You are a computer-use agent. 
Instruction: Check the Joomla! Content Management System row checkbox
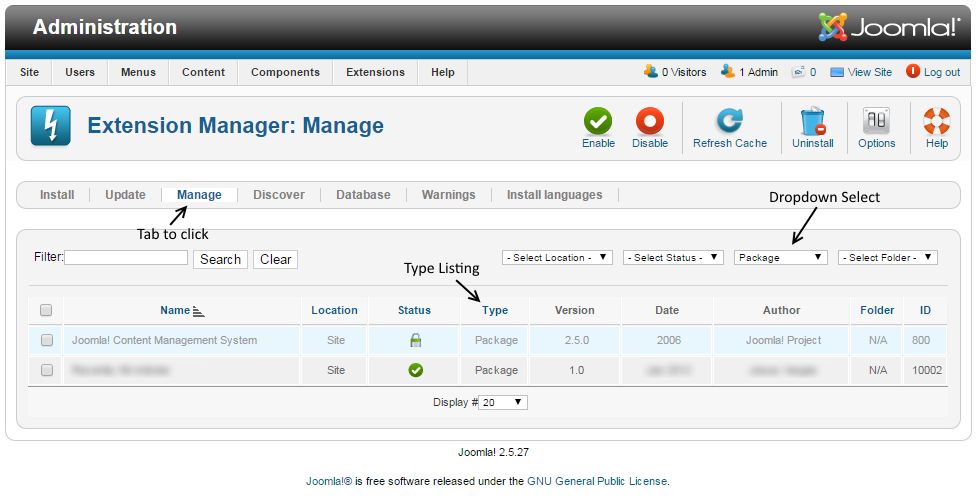click(x=47, y=340)
